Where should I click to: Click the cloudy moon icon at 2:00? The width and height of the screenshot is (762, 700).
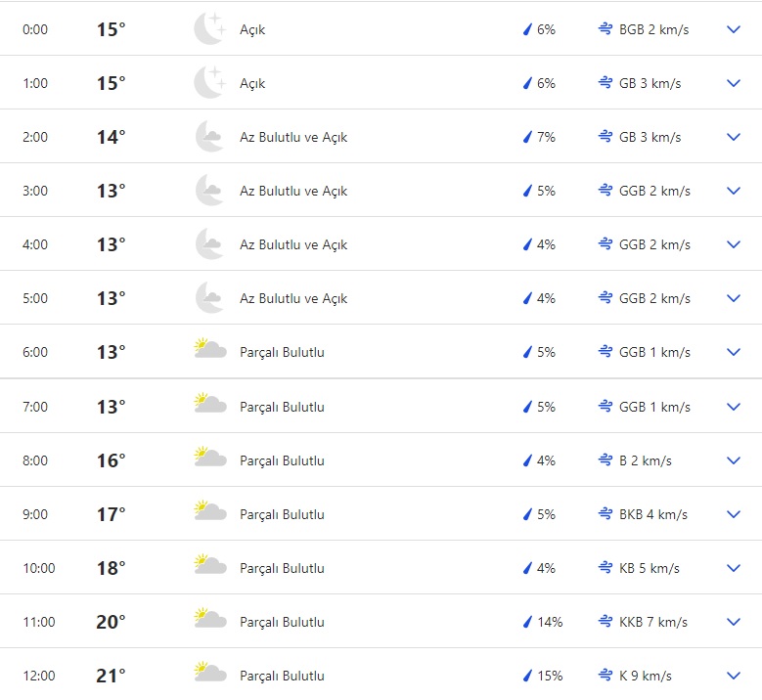point(209,137)
